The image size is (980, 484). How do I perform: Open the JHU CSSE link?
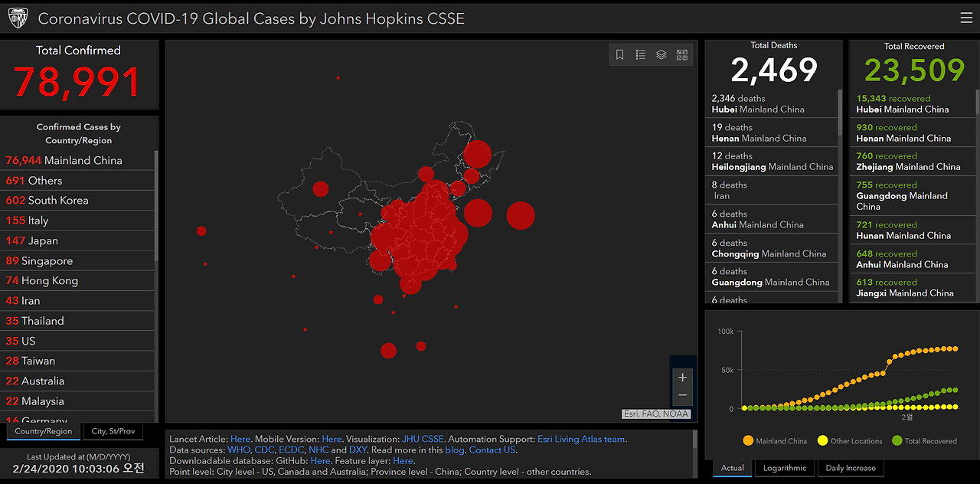tap(423, 439)
